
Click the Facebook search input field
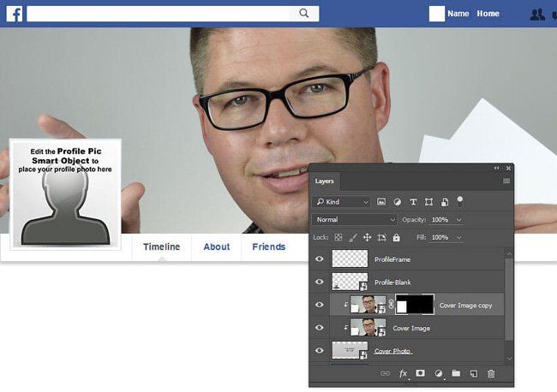163,14
